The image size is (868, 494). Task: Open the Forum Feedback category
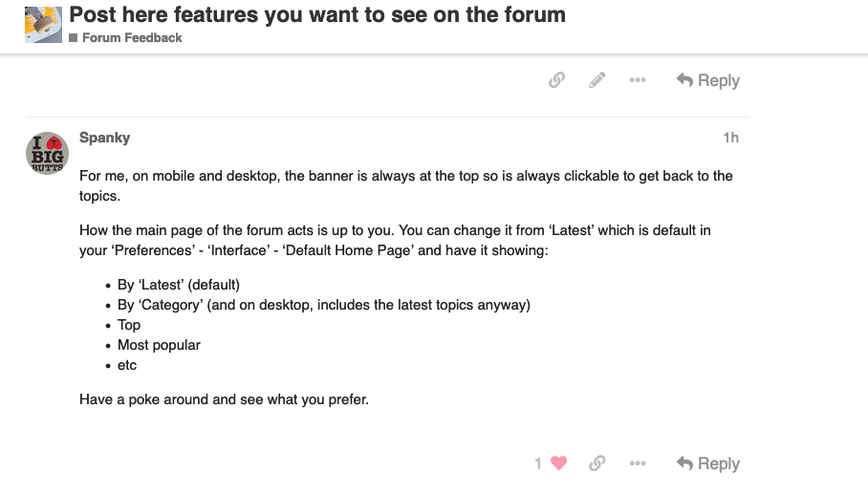coord(132,38)
